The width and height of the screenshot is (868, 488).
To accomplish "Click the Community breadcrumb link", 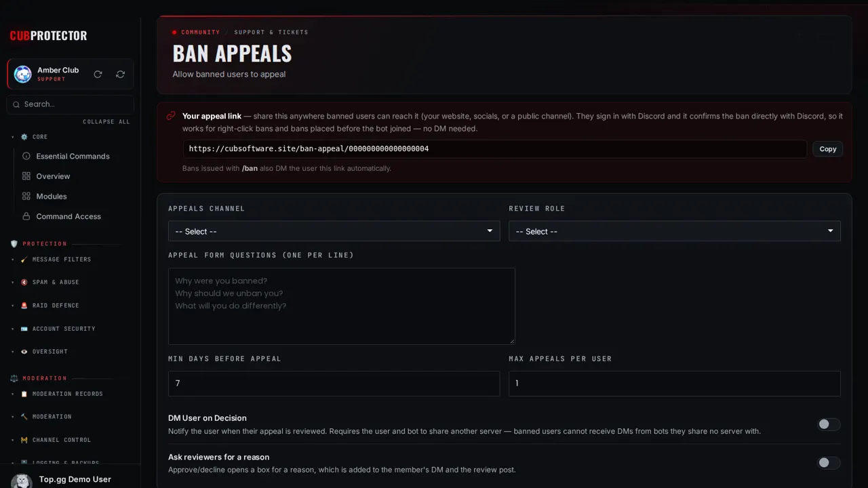I will 200,32.
